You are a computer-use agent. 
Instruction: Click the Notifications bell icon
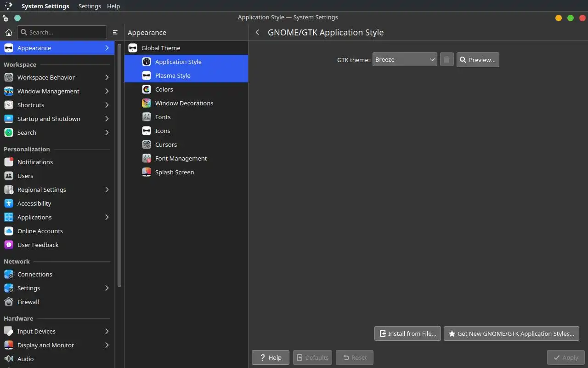[x=8, y=162]
